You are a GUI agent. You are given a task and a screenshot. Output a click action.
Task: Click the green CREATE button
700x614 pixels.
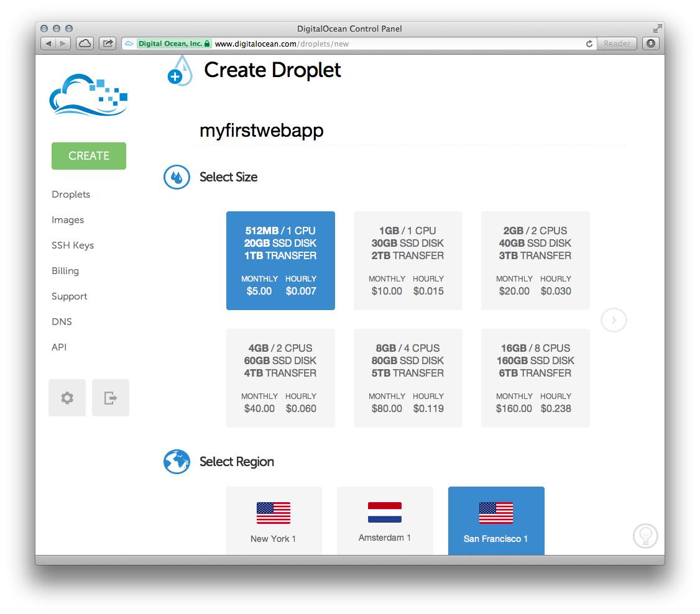pyautogui.click(x=89, y=156)
